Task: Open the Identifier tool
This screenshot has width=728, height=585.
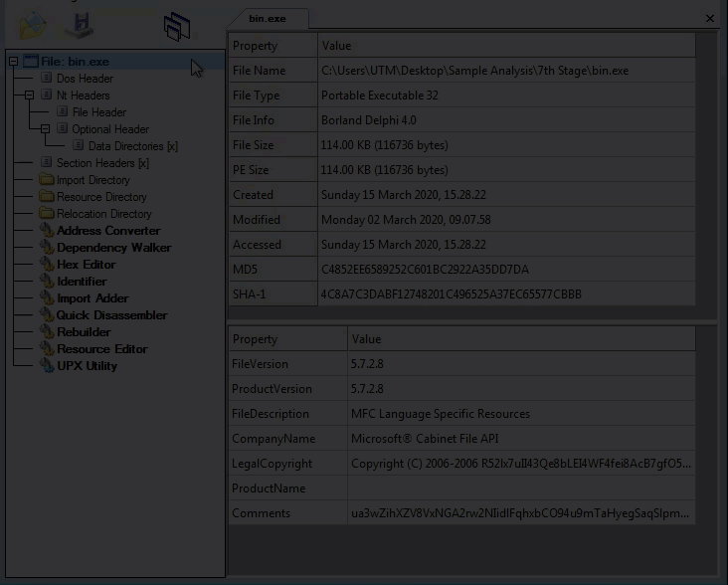Action: point(82,282)
